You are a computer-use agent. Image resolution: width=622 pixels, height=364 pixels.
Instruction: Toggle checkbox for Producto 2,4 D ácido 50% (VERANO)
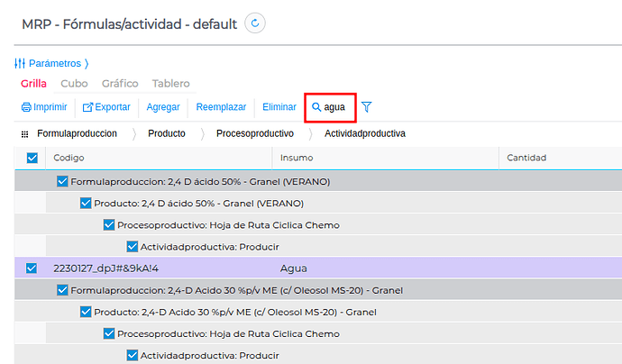pyautogui.click(x=86, y=204)
